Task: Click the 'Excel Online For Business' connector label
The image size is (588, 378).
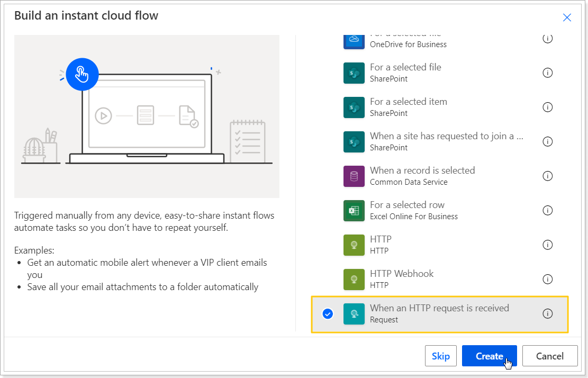Action: tap(414, 217)
